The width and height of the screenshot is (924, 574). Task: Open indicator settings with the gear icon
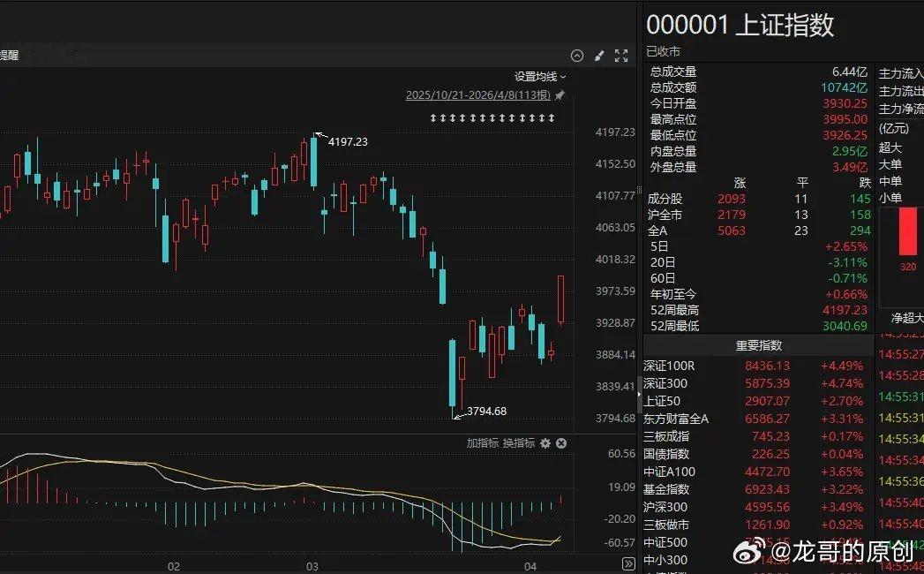[x=547, y=443]
